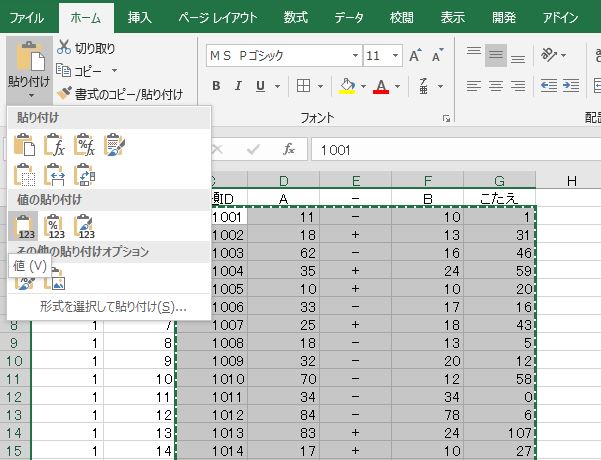Open the font size 11 dropdown

[395, 56]
